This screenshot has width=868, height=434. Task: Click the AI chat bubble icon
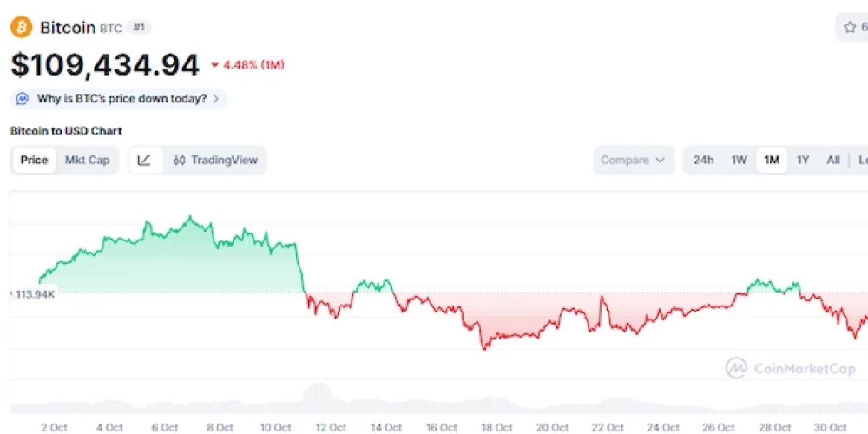(23, 99)
